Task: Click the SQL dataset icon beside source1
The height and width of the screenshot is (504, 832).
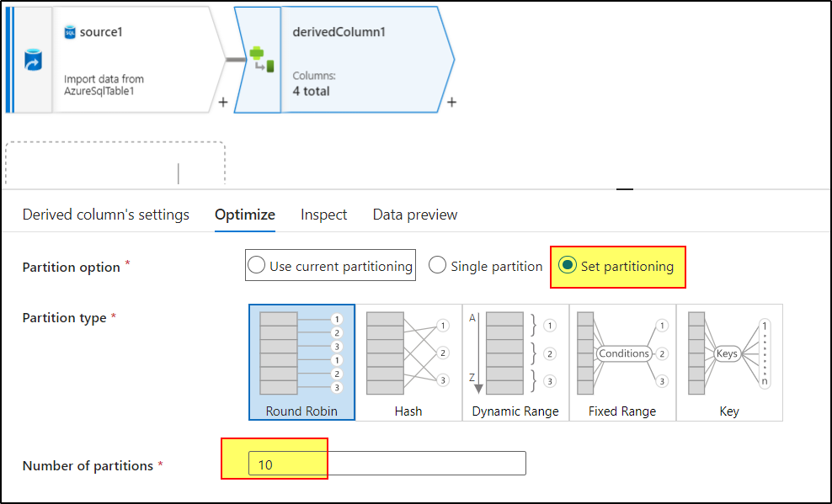Action: coord(68,32)
